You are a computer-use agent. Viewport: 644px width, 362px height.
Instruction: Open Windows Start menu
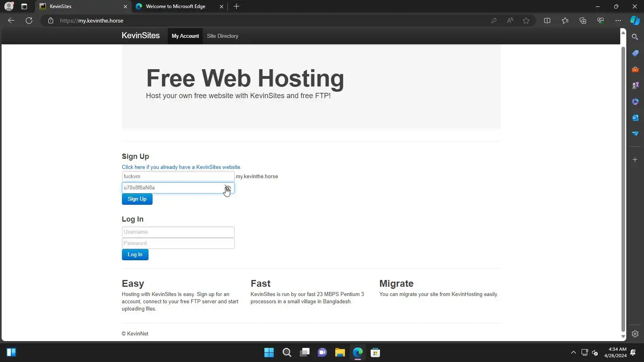[269, 353]
